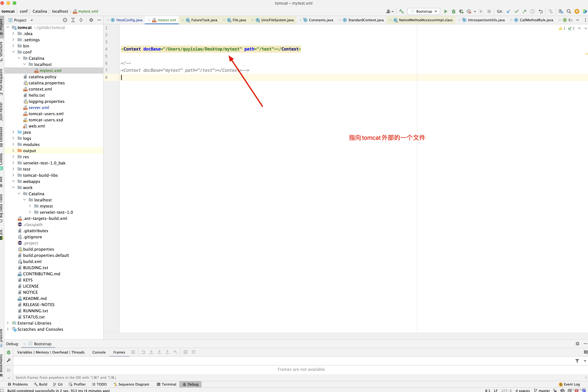
Task: Click Evaluate Expression calculator icon in Debug
Action: pos(185,352)
